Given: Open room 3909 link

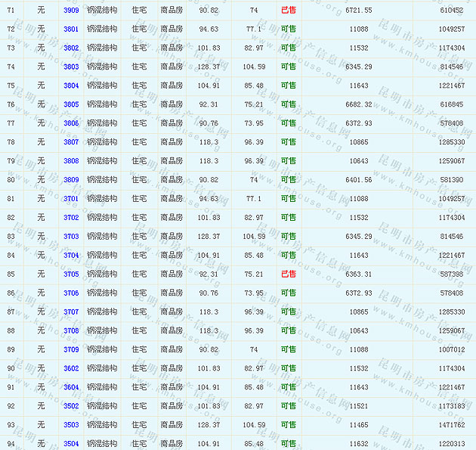Looking at the screenshot, I should point(71,10).
